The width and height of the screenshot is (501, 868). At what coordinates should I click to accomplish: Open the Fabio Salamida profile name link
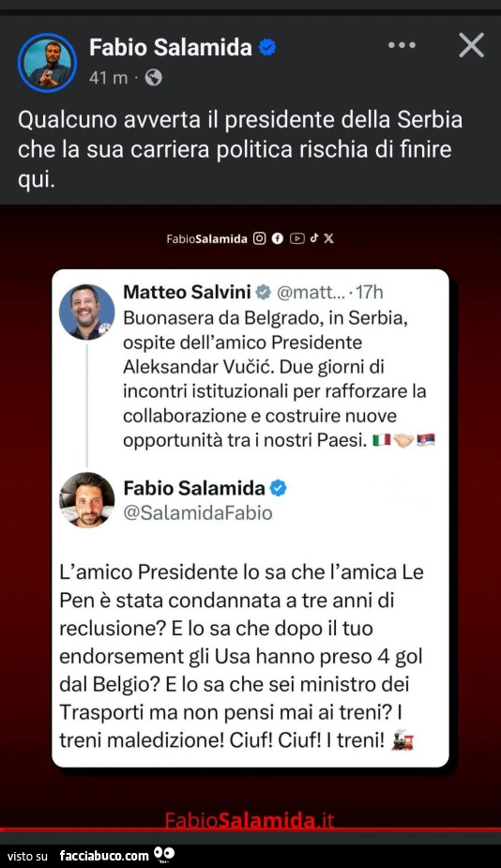click(171, 48)
